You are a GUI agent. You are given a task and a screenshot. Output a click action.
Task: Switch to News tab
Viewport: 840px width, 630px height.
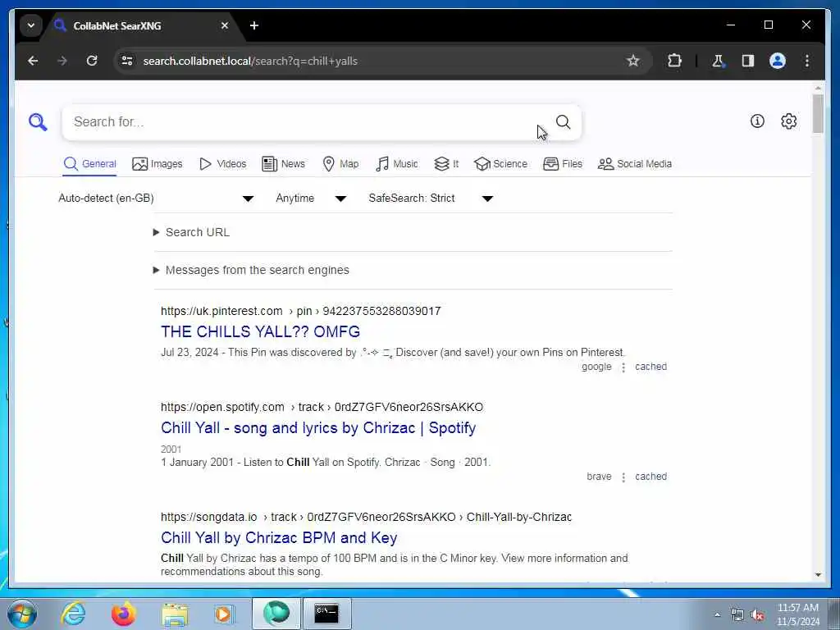coord(283,164)
